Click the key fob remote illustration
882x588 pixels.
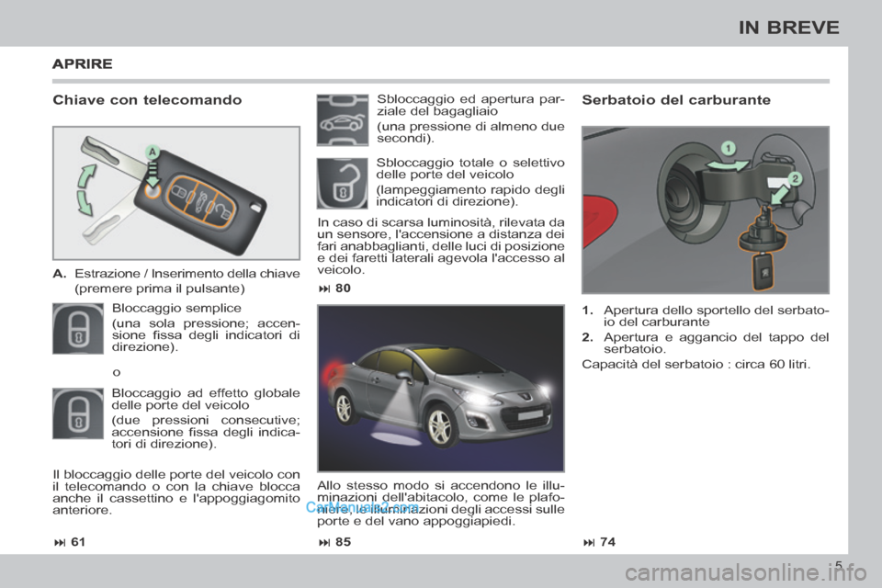point(176,193)
